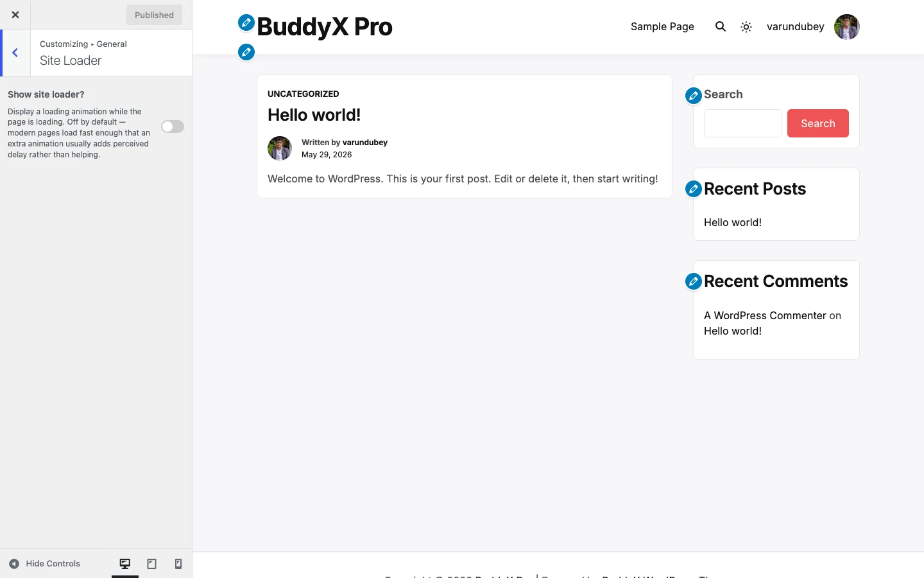Click the Site Loader panel heading
Viewport: 924px width, 578px height.
pyautogui.click(x=71, y=60)
